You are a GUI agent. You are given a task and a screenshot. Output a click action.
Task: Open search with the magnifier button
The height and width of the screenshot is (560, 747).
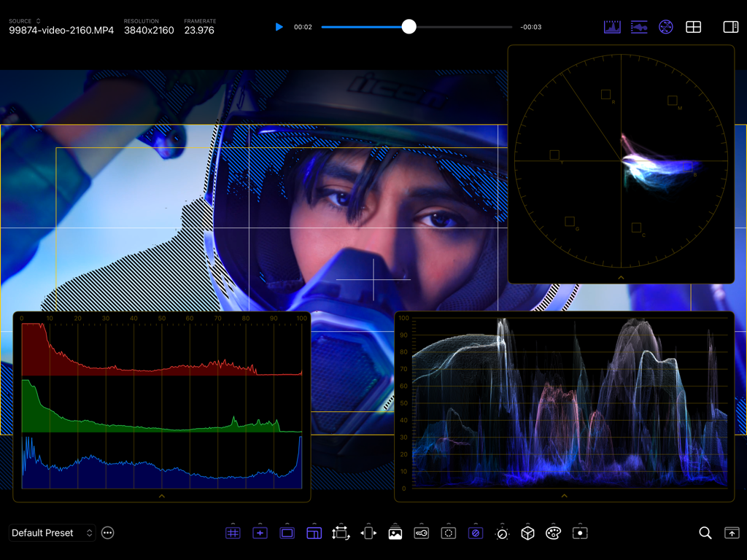[705, 532]
